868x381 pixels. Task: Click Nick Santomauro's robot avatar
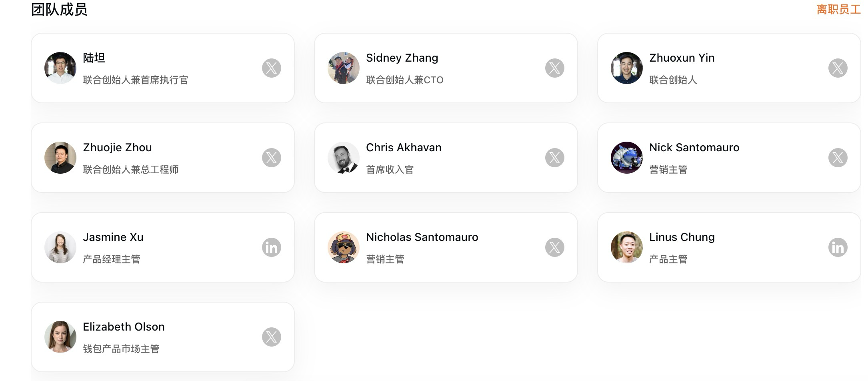click(627, 158)
